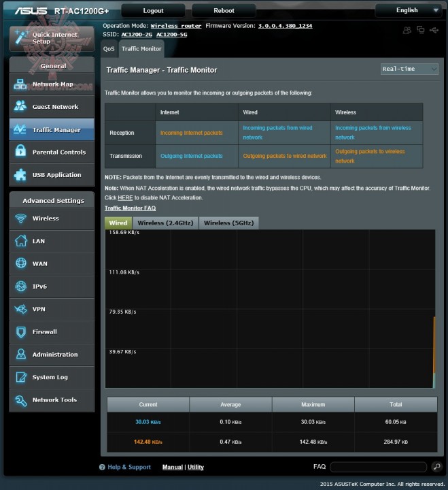The width and height of the screenshot is (448, 490).
Task: Open the English language dropdown
Action: [409, 10]
